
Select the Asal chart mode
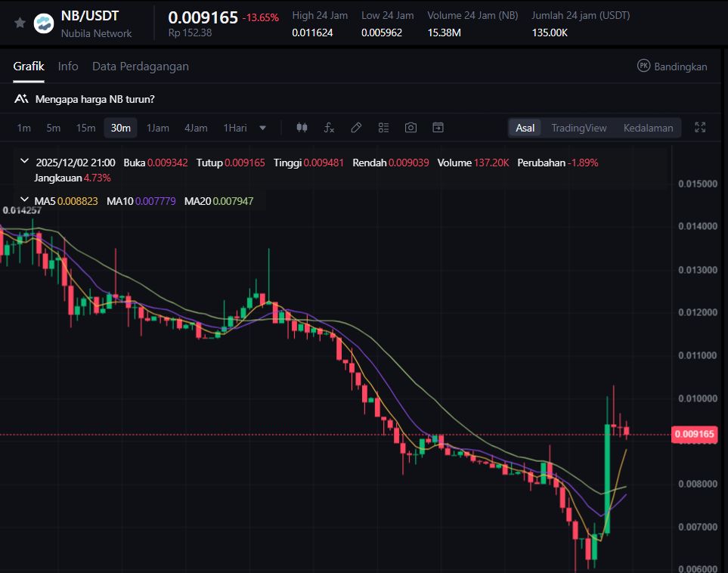(x=525, y=128)
